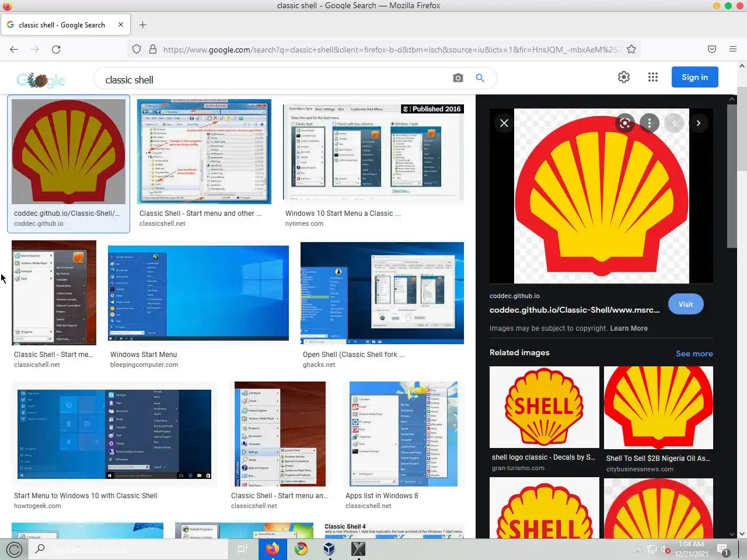
Task: Click nytimes.com source label
Action: coord(304,223)
